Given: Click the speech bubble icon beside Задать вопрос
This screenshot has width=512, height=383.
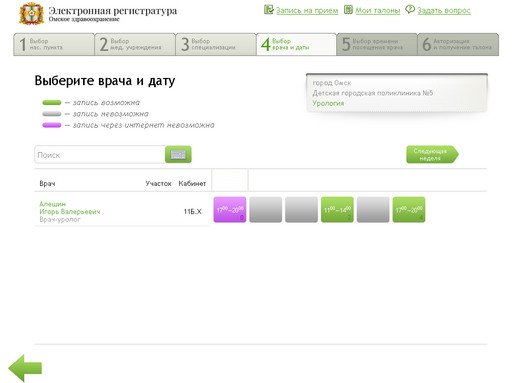Looking at the screenshot, I should pos(410,9).
